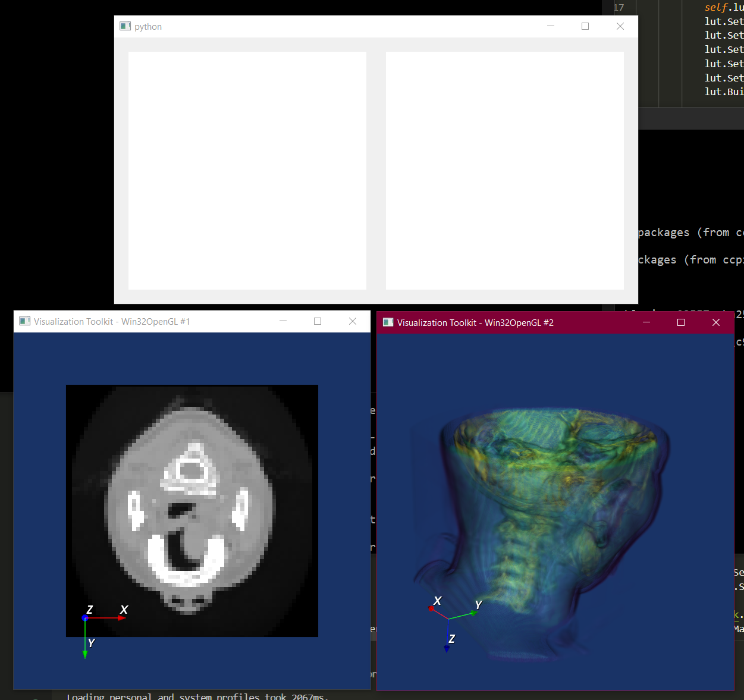This screenshot has height=700, width=744.
Task: Minimize the Win32OpenGL #1 window
Action: coord(283,321)
